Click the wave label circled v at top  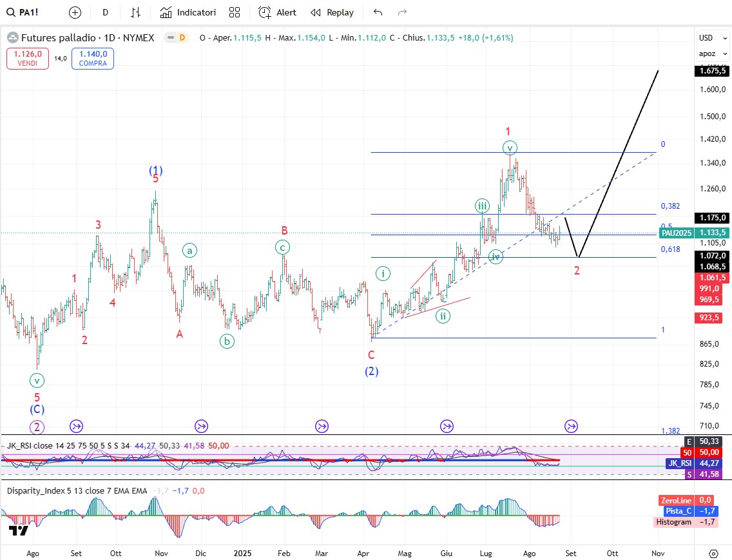(x=510, y=148)
